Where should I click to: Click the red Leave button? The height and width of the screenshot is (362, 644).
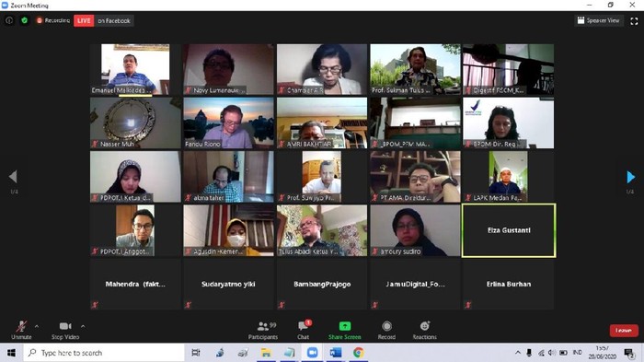(x=624, y=331)
